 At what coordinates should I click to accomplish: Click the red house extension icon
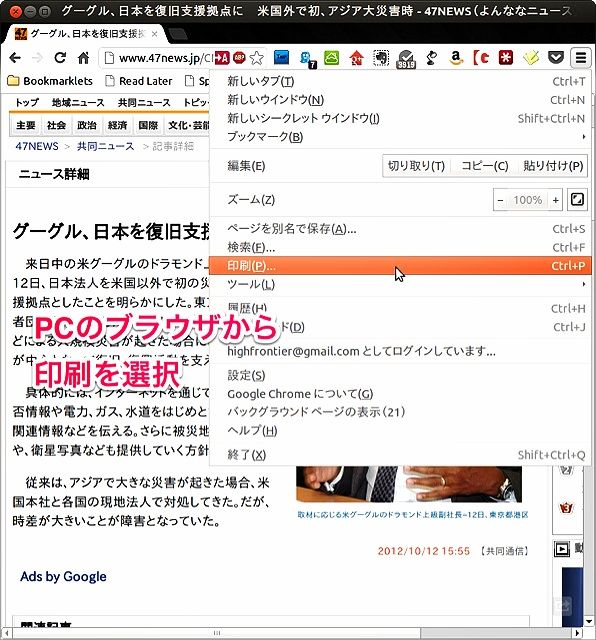(356, 58)
